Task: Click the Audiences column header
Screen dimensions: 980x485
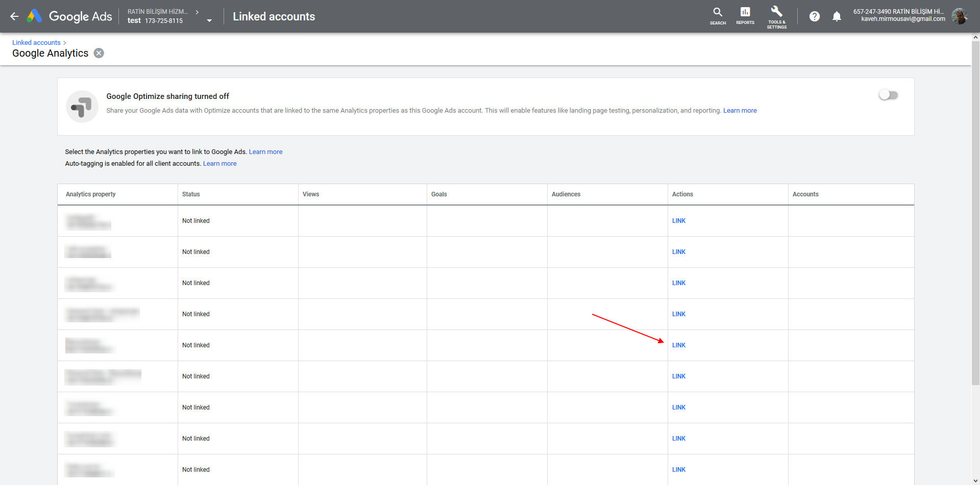Action: (566, 194)
